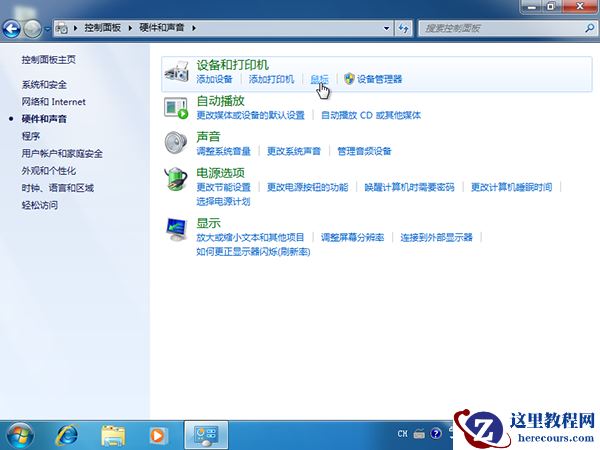Open the Windows Start menu orb
Viewport: 600px width, 450px height.
tap(20, 436)
